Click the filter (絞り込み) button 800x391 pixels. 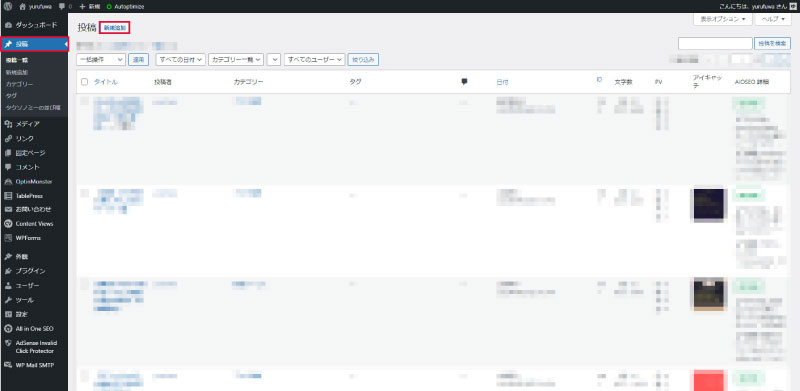363,60
